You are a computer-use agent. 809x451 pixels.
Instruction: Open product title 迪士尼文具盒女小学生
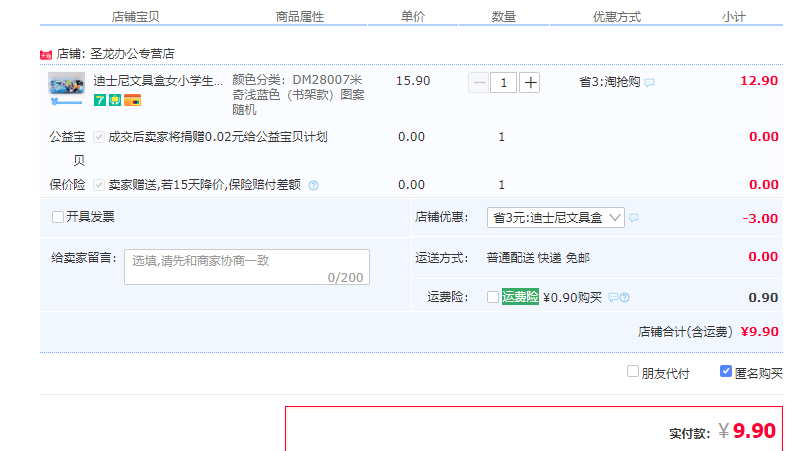pos(158,81)
